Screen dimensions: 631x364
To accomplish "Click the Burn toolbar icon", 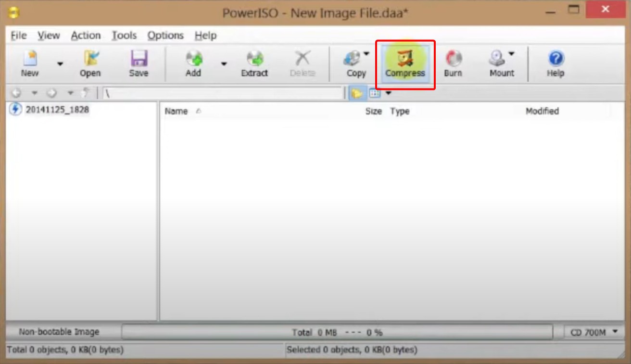I will (x=453, y=64).
